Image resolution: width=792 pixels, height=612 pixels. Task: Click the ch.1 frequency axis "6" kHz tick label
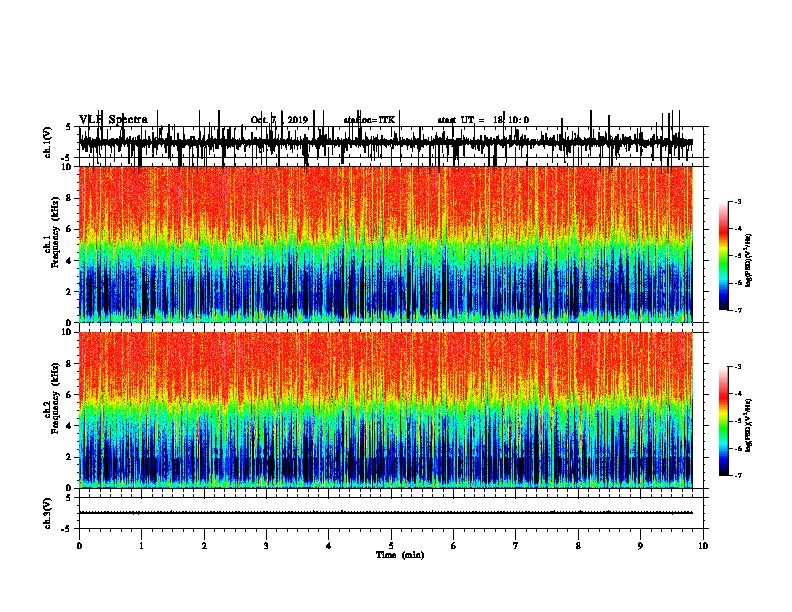point(69,229)
